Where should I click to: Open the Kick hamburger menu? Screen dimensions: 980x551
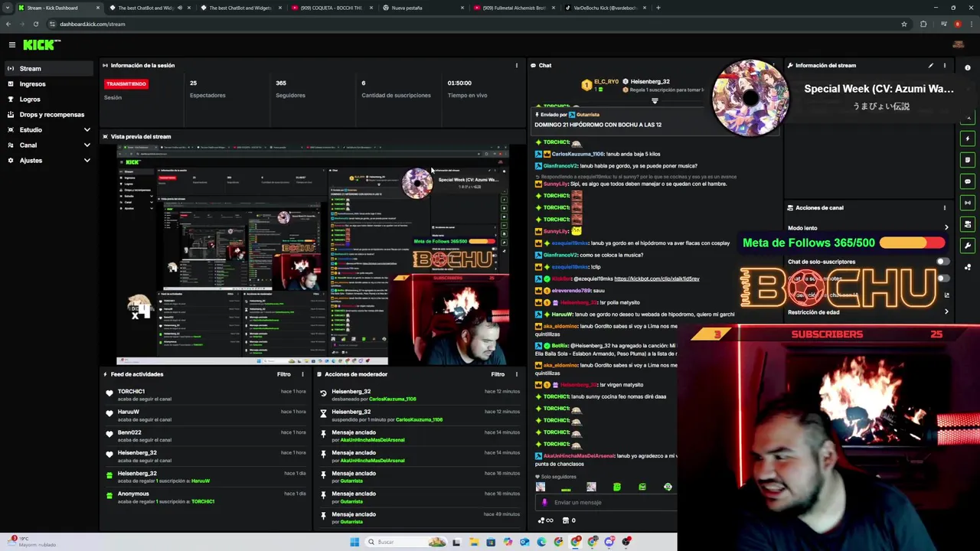coord(11,45)
